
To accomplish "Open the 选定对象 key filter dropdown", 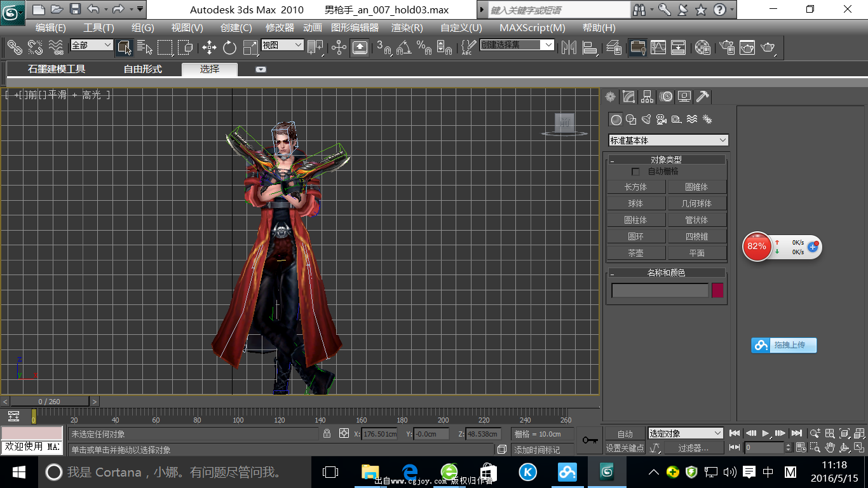I will click(x=685, y=433).
